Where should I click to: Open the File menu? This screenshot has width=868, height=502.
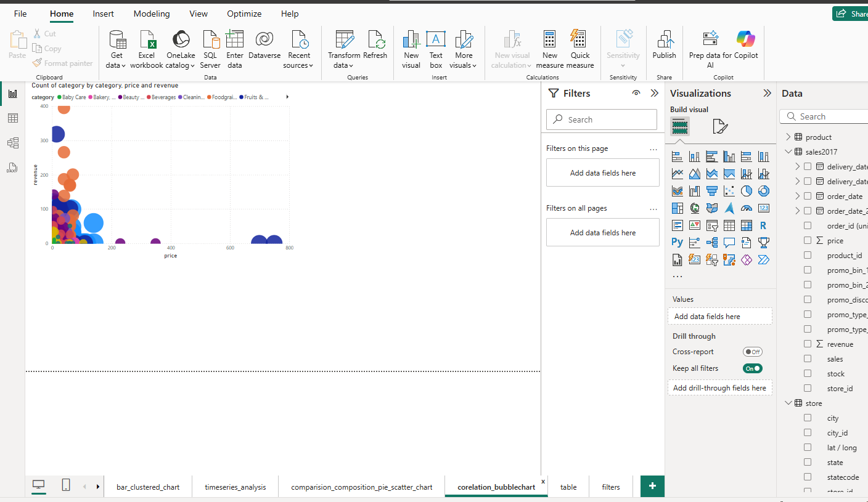(x=20, y=14)
